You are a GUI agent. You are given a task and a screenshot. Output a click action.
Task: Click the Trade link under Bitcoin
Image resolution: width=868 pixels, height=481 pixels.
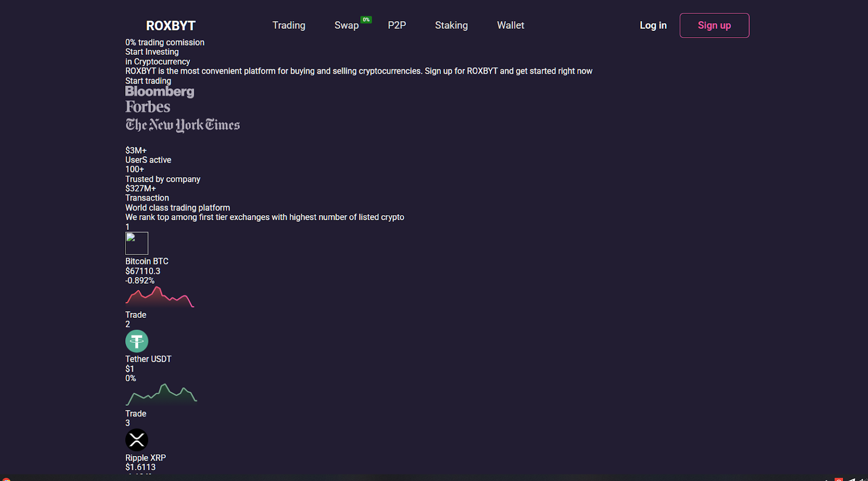(x=136, y=315)
